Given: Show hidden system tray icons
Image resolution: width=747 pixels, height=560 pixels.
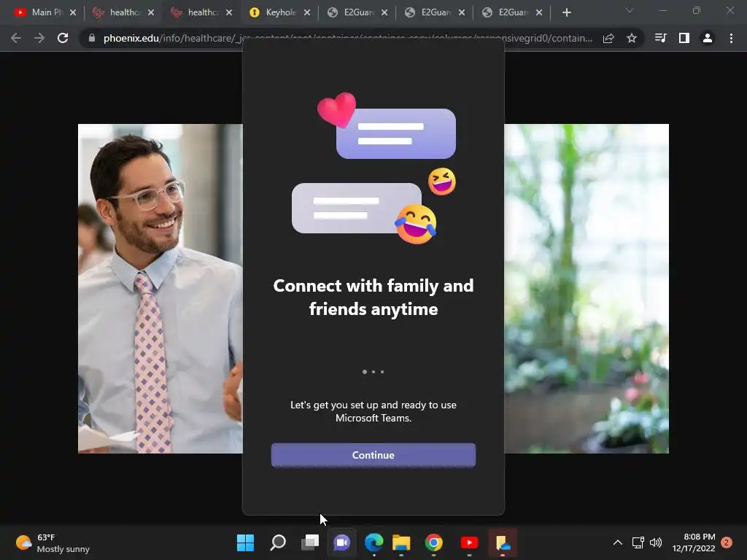Looking at the screenshot, I should pos(617,542).
